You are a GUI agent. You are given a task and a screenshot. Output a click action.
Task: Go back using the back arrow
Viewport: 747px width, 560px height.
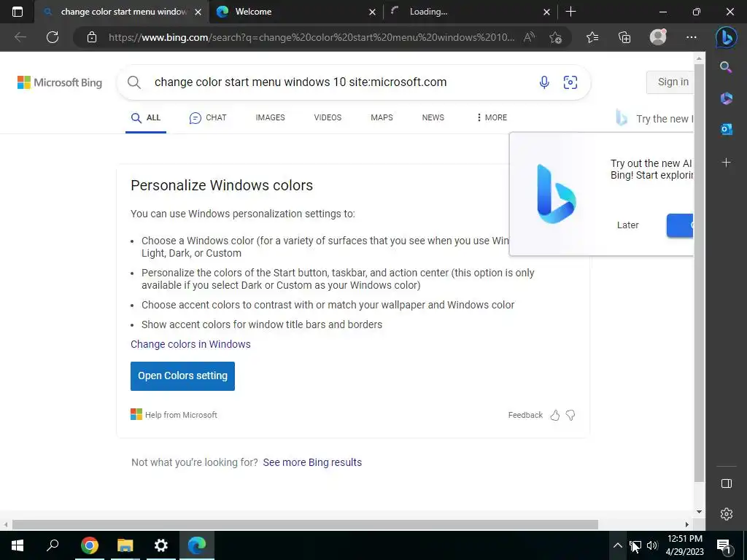20,37
